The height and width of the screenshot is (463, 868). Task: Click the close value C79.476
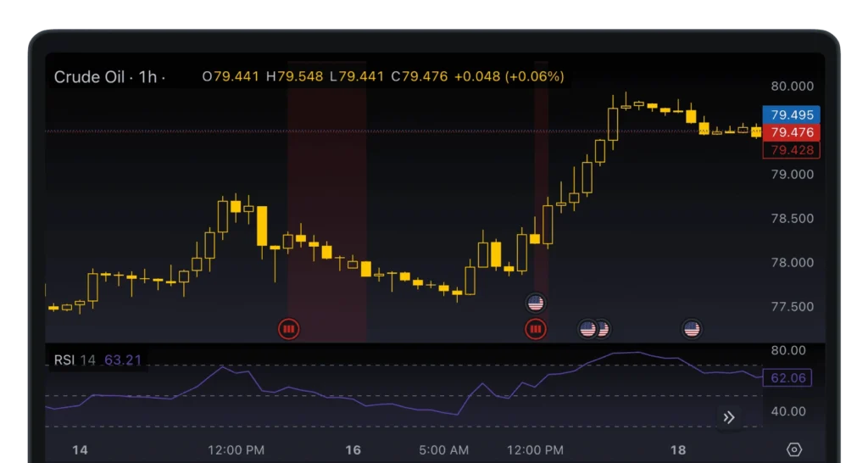point(419,76)
